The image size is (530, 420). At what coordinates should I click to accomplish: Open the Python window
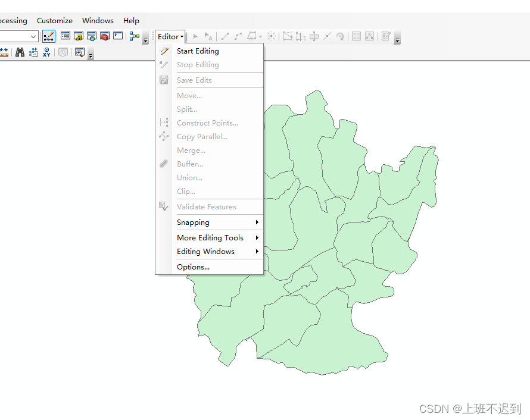click(x=118, y=36)
